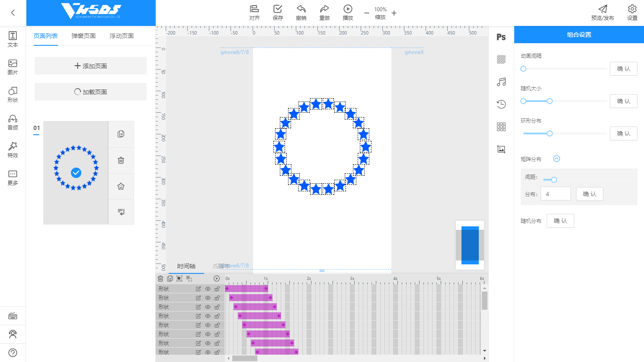Viewport: 644px width, 362px height.
Task: Click page 01 bottom list-arrow icon
Action: point(121,212)
